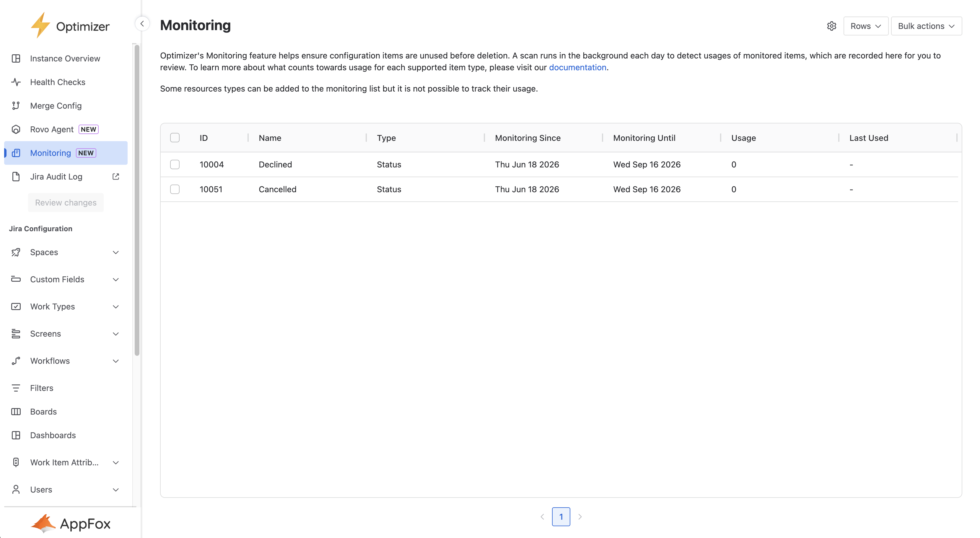Click the NEW badge beside Rovo Agent
This screenshot has height=538, width=980.
coord(88,129)
